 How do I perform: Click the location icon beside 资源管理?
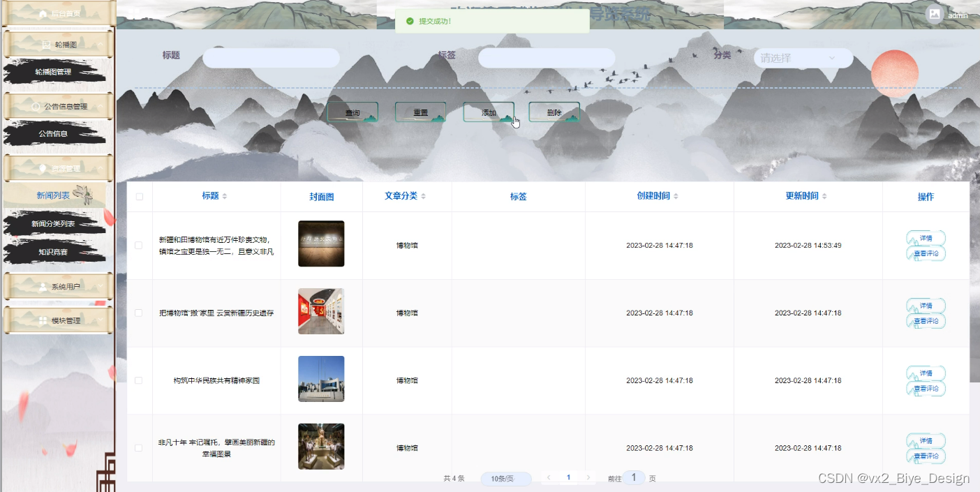click(x=43, y=168)
